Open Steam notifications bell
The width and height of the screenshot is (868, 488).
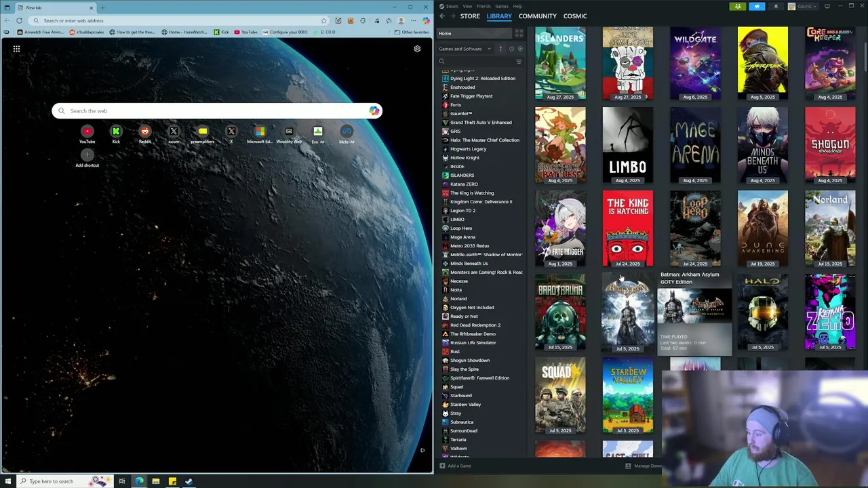point(776,7)
